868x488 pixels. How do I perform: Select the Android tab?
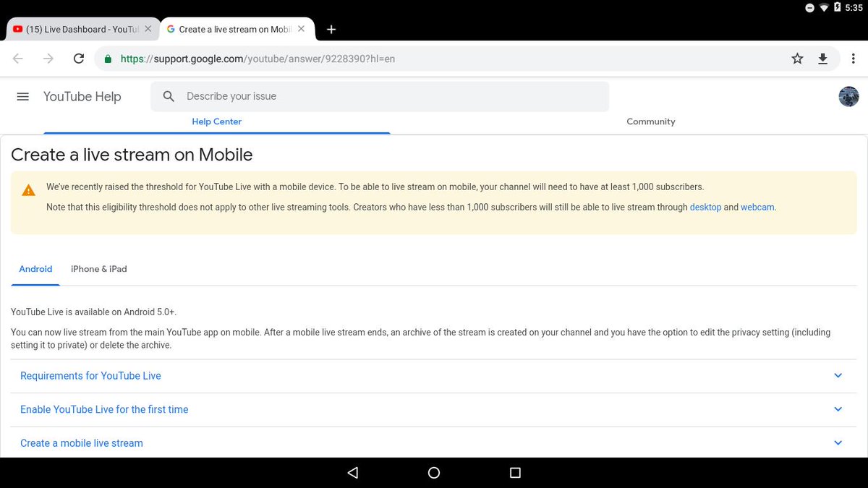coord(35,269)
